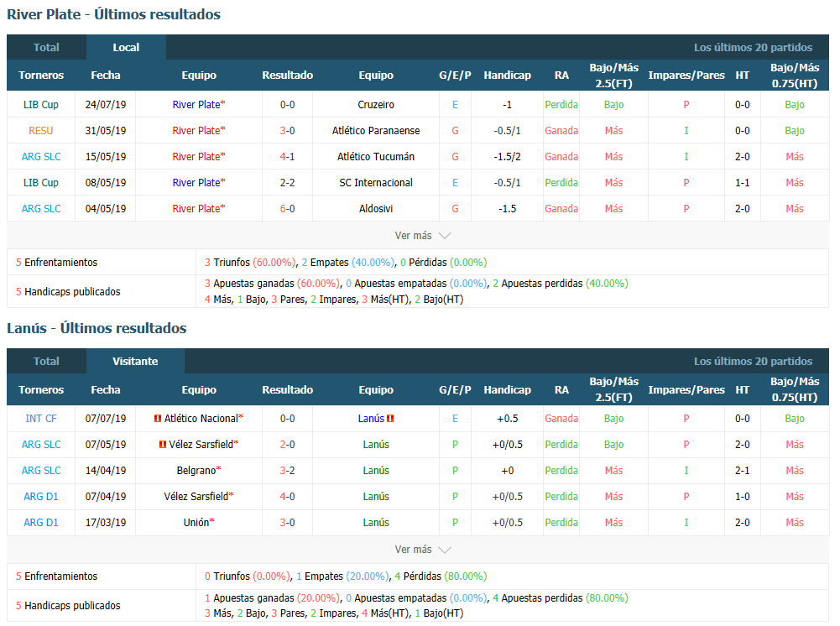Click handicap +0 in Belgrano row

click(x=507, y=471)
